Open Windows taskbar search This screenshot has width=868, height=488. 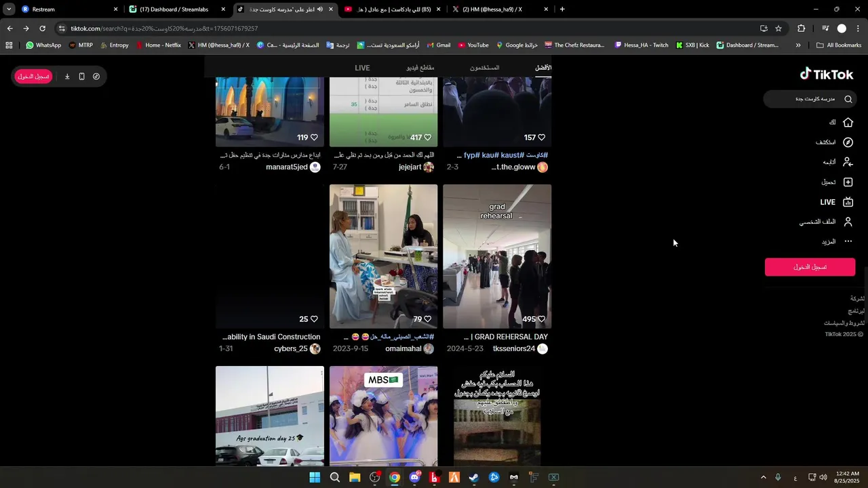click(334, 477)
